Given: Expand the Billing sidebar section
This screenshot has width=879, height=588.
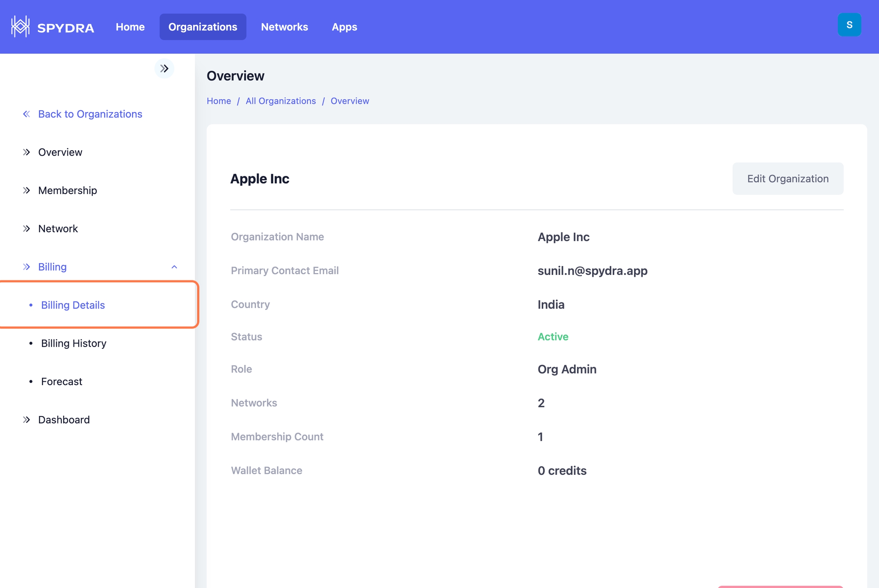Looking at the screenshot, I should [52, 267].
